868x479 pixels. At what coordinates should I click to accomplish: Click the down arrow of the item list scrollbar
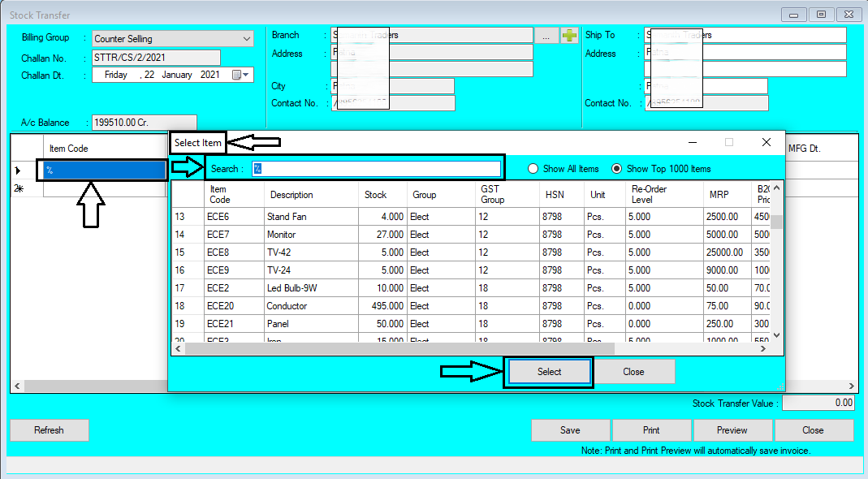(775, 333)
